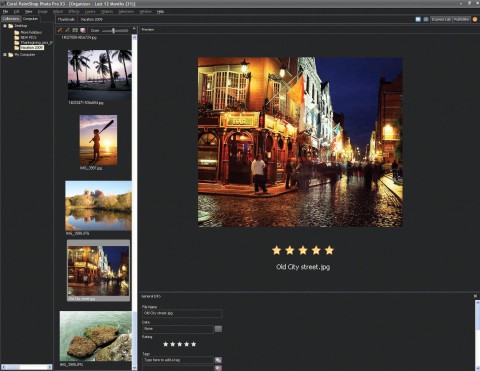
Task: Open the View menu
Action: [x=29, y=12]
